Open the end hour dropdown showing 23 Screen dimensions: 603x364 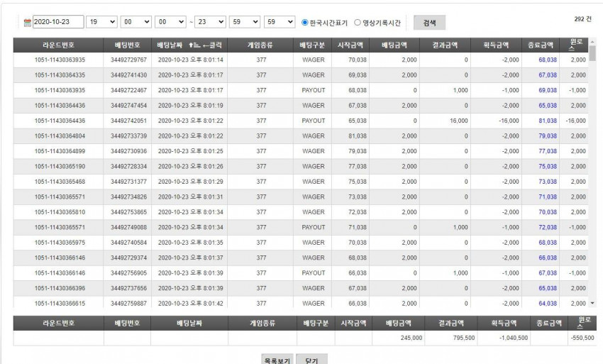[210, 22]
